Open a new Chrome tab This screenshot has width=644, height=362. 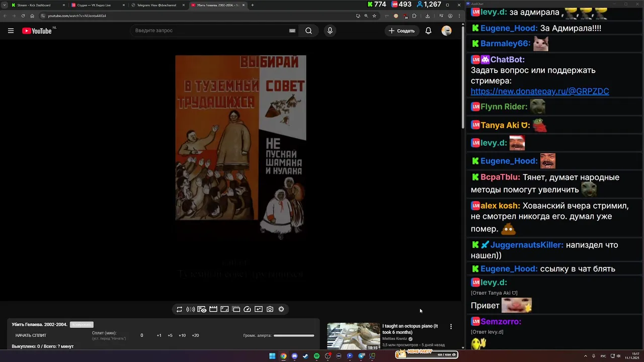coord(253,5)
